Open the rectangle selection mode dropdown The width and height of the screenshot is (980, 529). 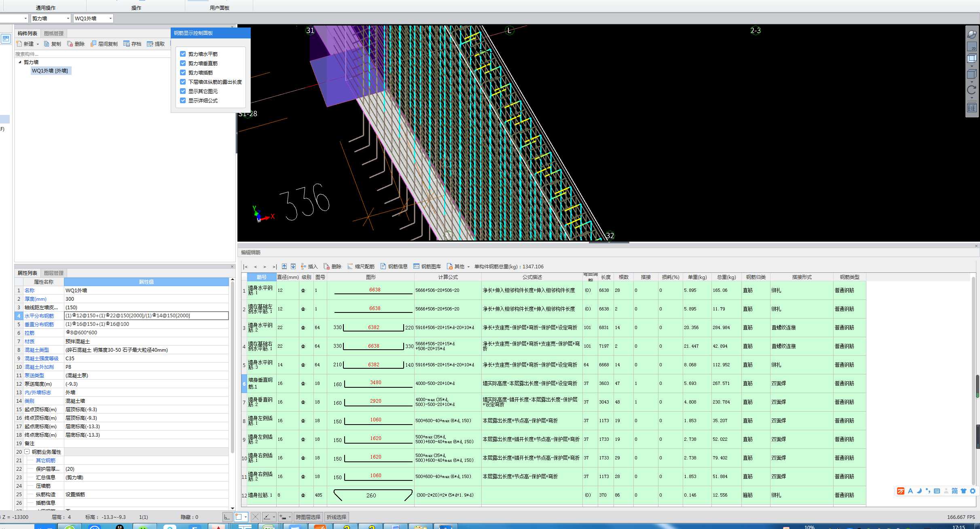coord(245,517)
